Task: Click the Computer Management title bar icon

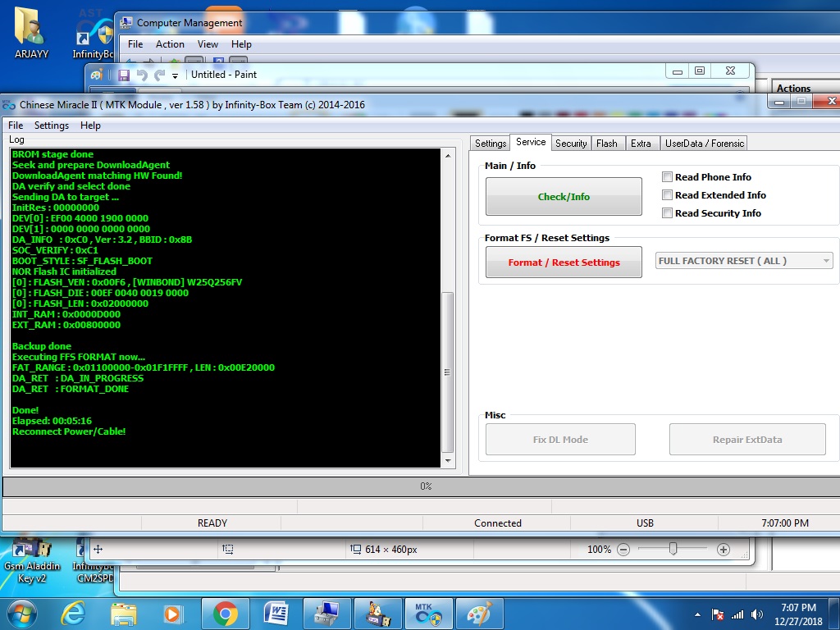Action: 126,22
